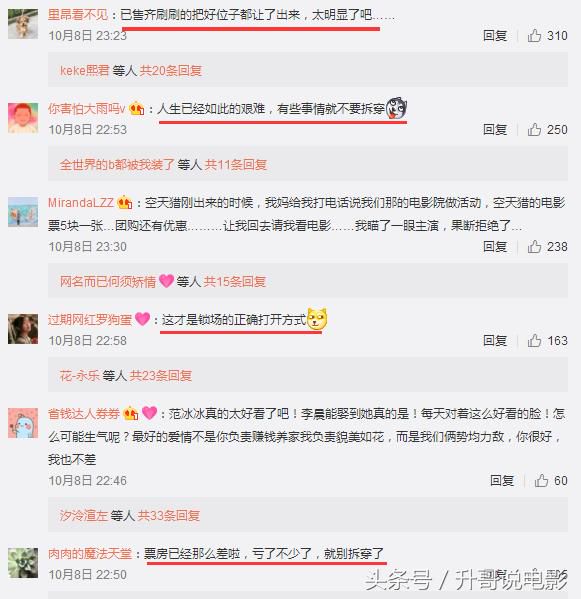
Task: Reply to the 10月8日 22:58 comment
Action: point(495,340)
